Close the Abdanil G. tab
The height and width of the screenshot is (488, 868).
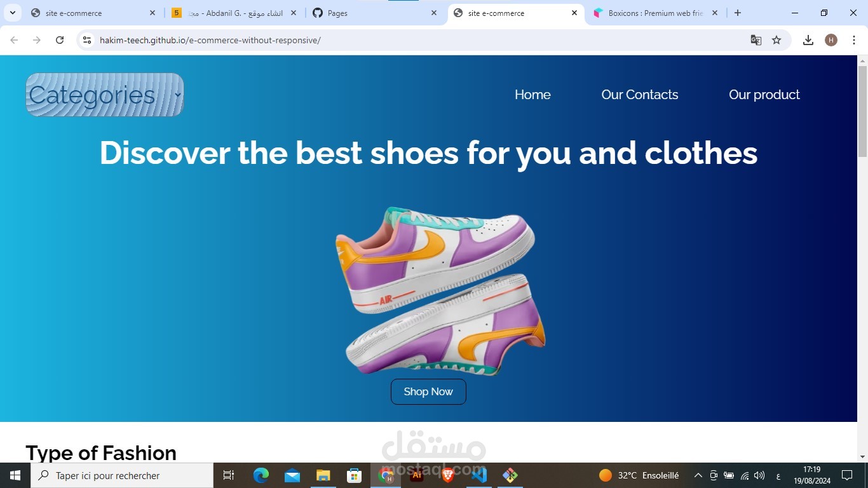[294, 13]
